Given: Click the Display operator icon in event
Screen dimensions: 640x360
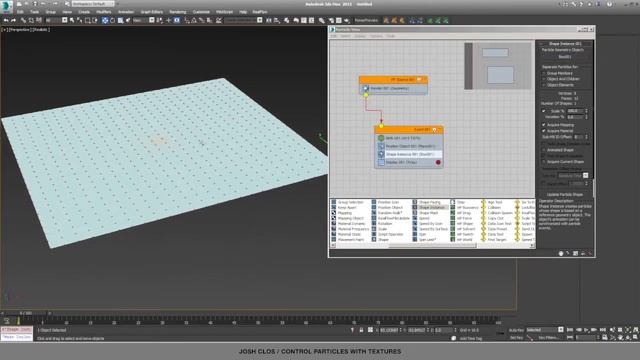Looking at the screenshot, I should point(381,162).
